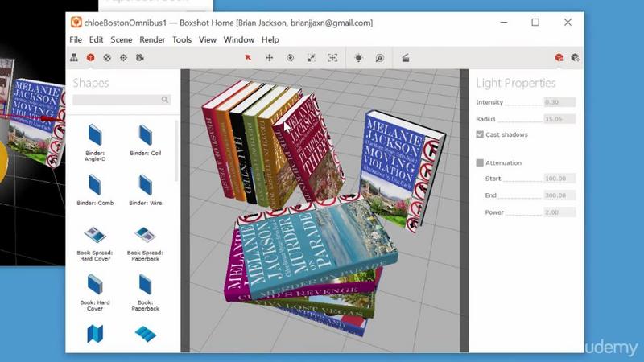Activate the move tool cross icon
The width and height of the screenshot is (644, 362).
(269, 57)
